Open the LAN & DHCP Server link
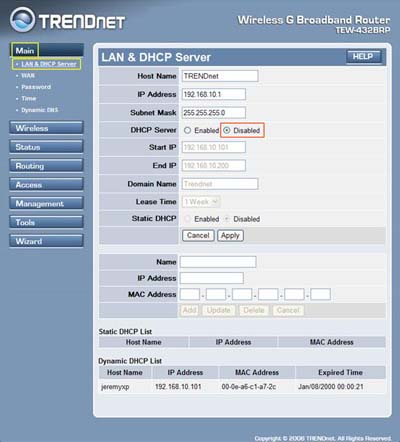The width and height of the screenshot is (400, 442). click(x=49, y=64)
